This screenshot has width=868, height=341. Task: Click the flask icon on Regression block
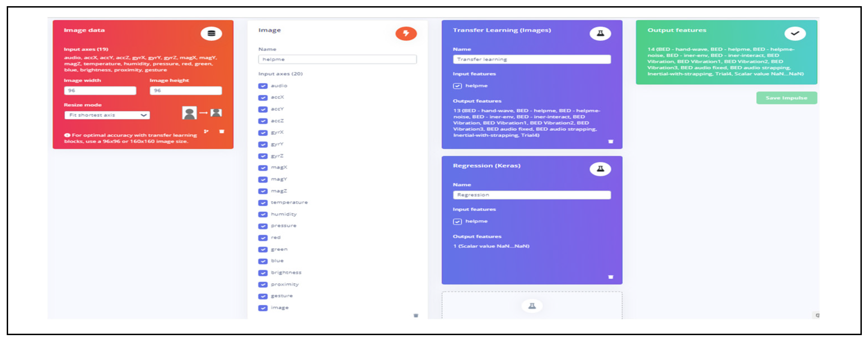(x=600, y=169)
